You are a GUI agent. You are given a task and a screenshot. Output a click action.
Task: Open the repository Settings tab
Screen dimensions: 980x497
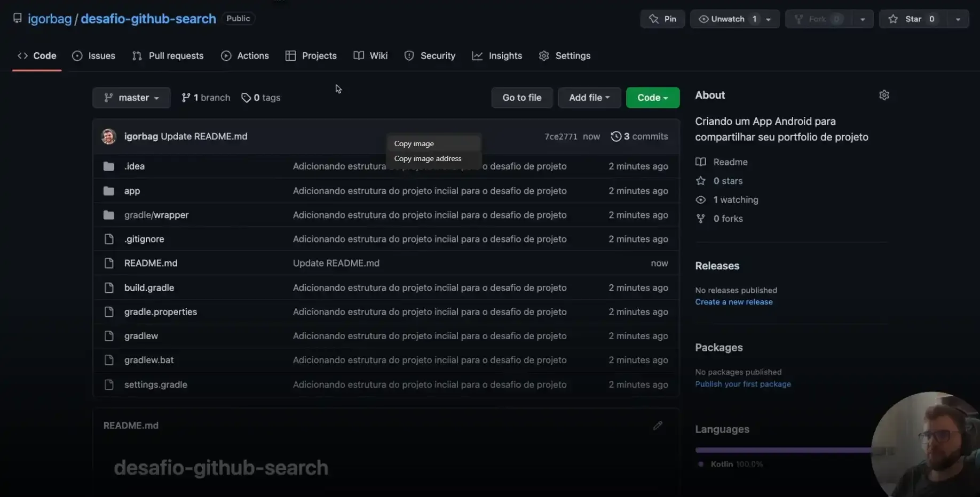point(565,55)
